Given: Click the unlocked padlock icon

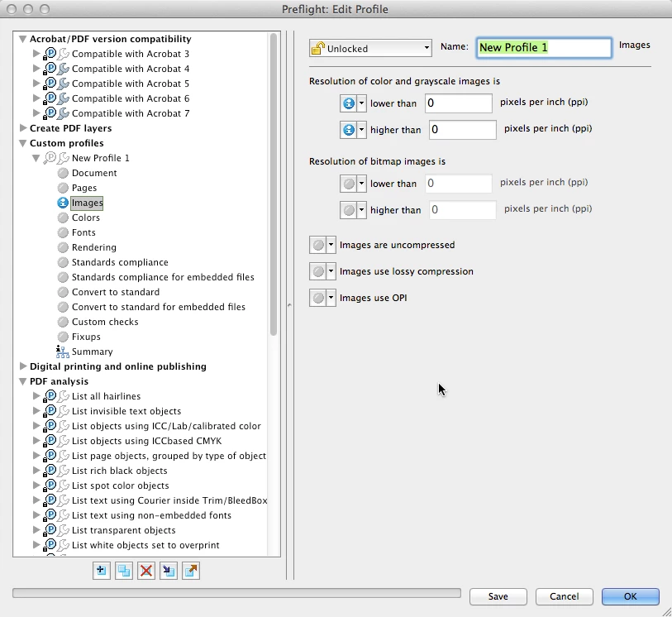Looking at the screenshot, I should click(317, 48).
